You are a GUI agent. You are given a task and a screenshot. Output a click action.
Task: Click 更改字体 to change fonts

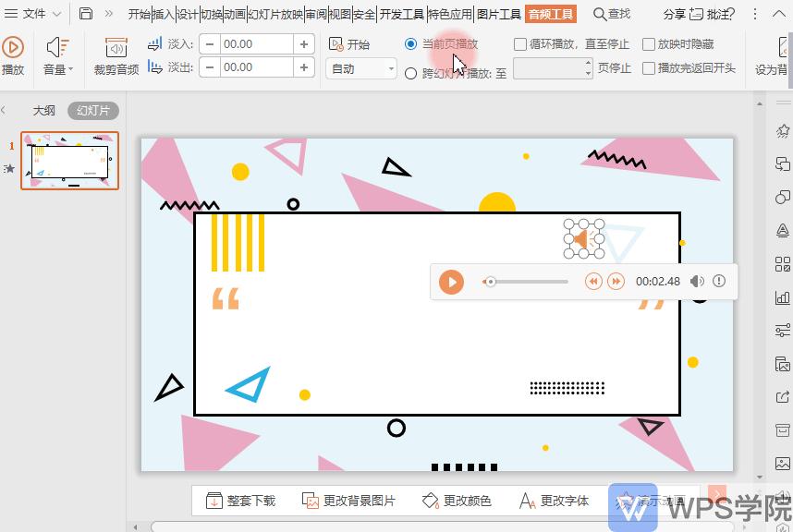click(x=556, y=499)
